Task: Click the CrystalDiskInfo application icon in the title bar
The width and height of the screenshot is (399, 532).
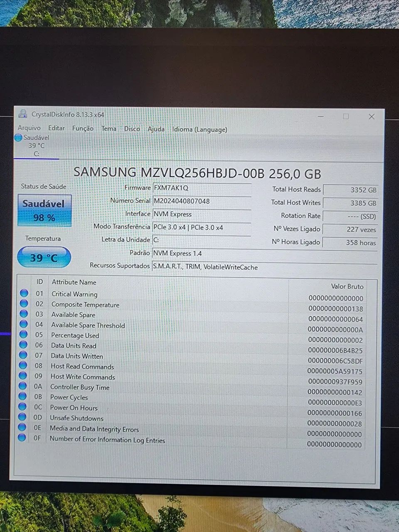Action: point(24,115)
